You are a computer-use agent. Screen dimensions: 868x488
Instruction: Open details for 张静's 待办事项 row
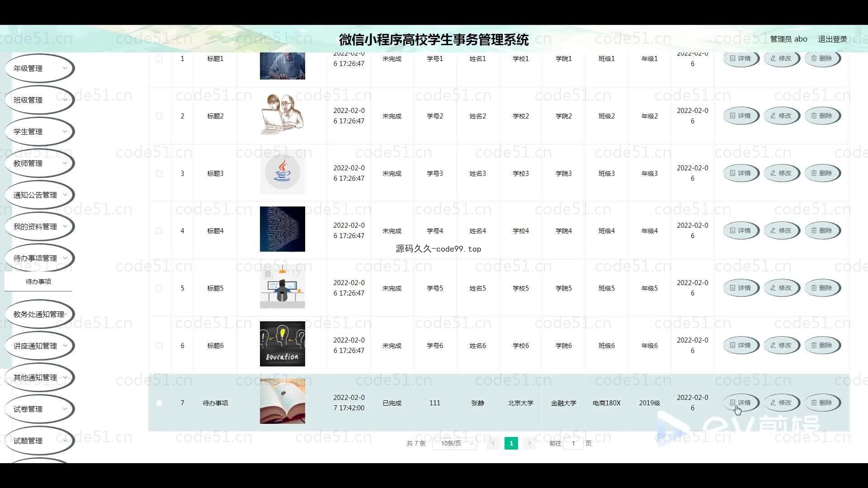(741, 403)
